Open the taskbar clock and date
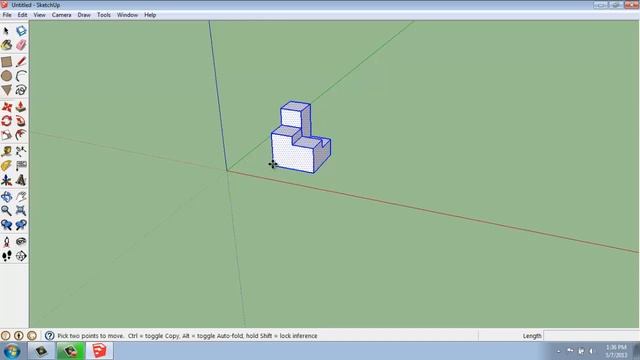This screenshot has height=360, width=640. tap(616, 351)
